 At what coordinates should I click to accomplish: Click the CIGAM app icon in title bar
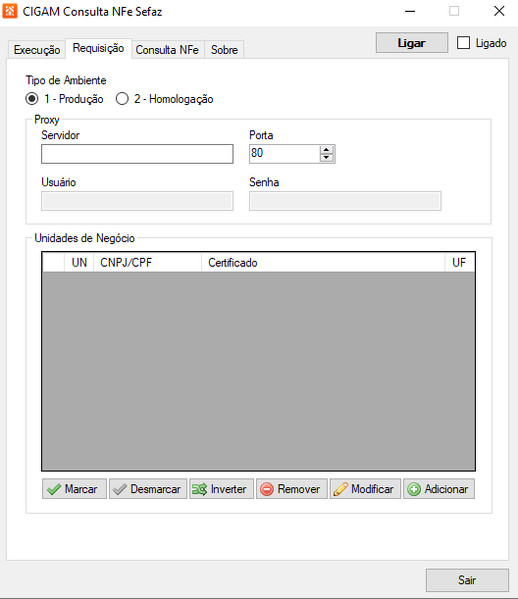pos(10,11)
